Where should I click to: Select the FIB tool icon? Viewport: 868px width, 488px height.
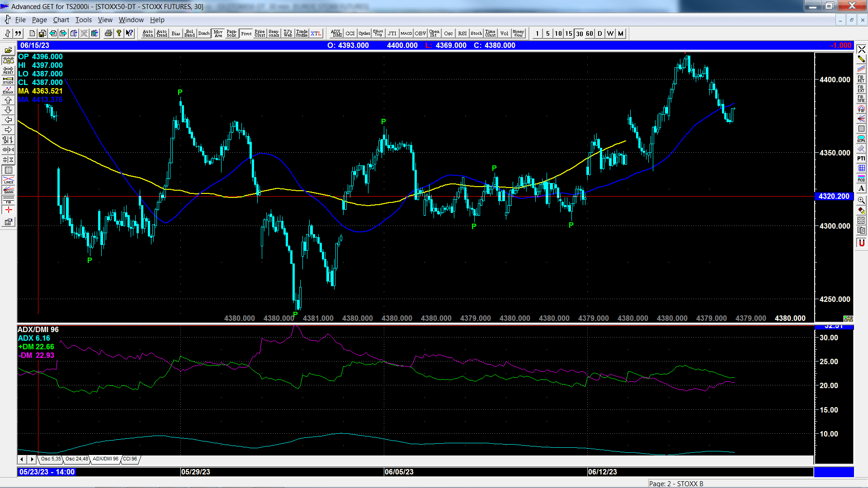pyautogui.click(x=8, y=200)
